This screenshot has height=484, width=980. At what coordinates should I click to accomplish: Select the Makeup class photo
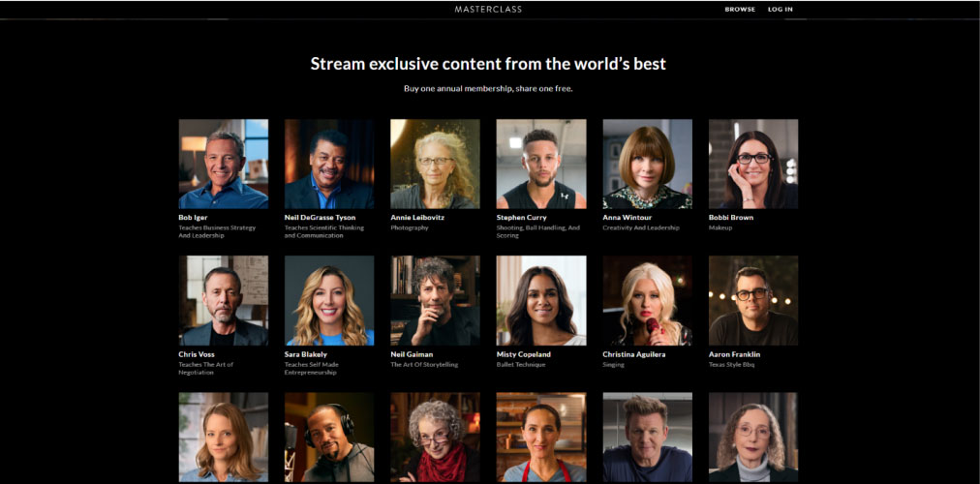[x=753, y=164]
